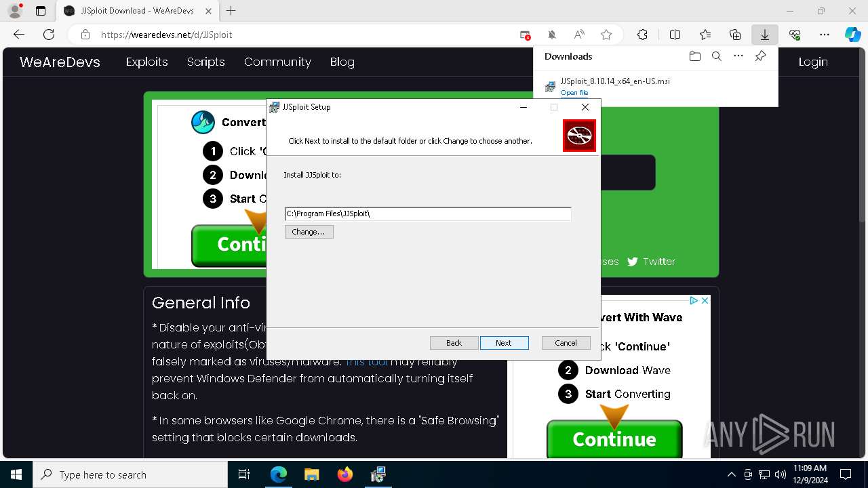Show hidden system tray icons

[731, 474]
